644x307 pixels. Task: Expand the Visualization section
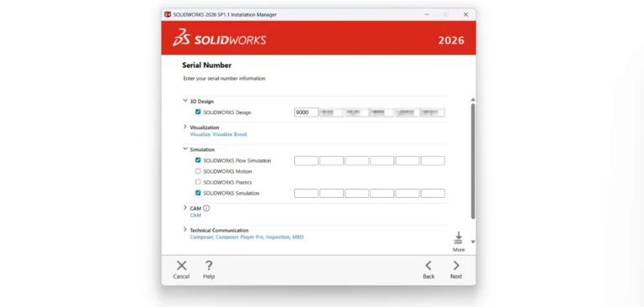coord(185,127)
